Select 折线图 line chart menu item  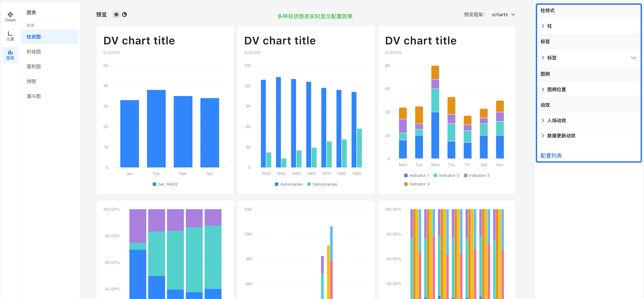tap(34, 51)
